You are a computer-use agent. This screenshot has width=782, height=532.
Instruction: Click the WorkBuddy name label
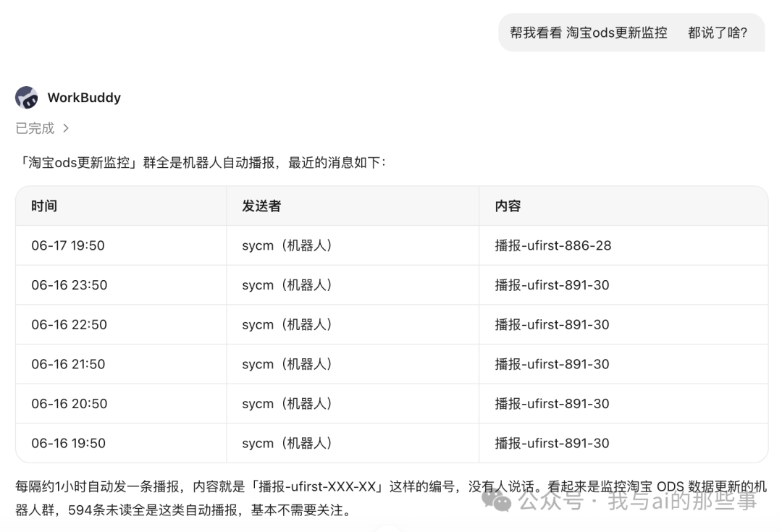point(84,97)
